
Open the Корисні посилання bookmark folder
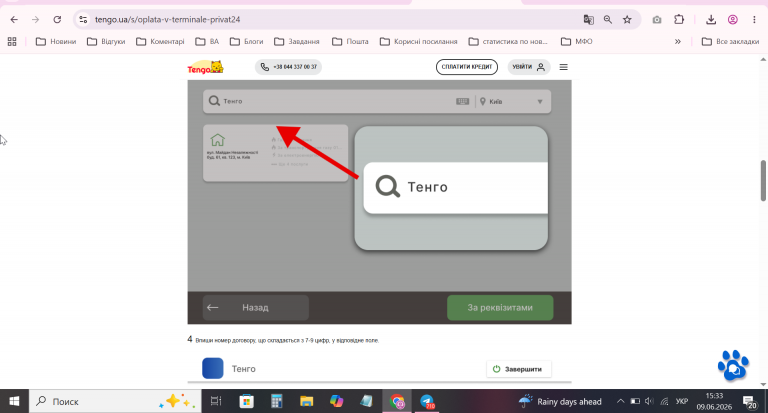418,42
